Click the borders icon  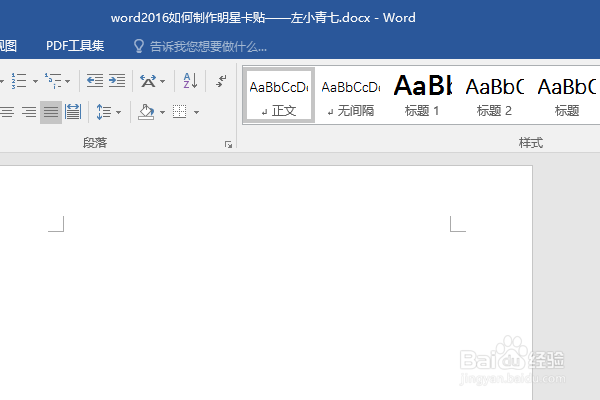179,112
